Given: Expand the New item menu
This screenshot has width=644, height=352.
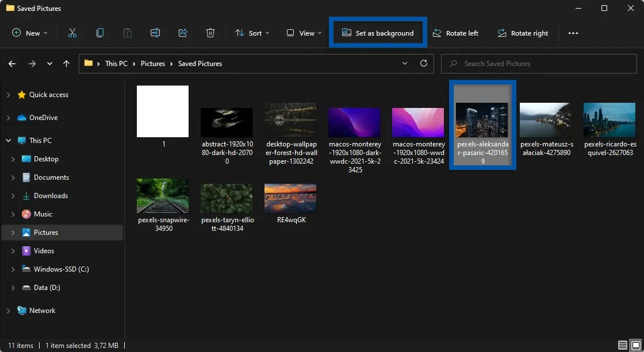Looking at the screenshot, I should [x=29, y=33].
